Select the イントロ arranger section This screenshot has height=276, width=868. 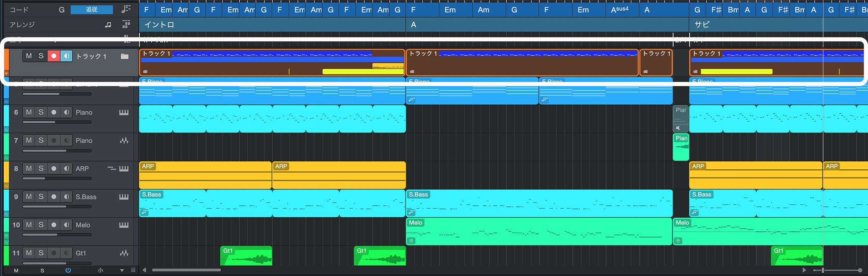(x=159, y=25)
